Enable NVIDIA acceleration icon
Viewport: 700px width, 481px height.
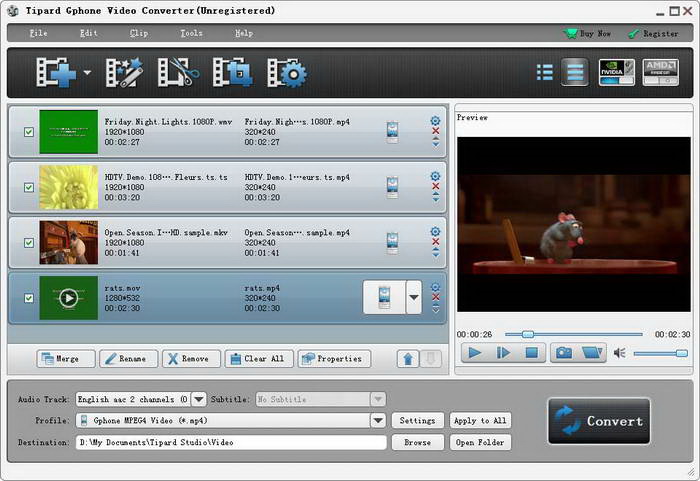[616, 72]
